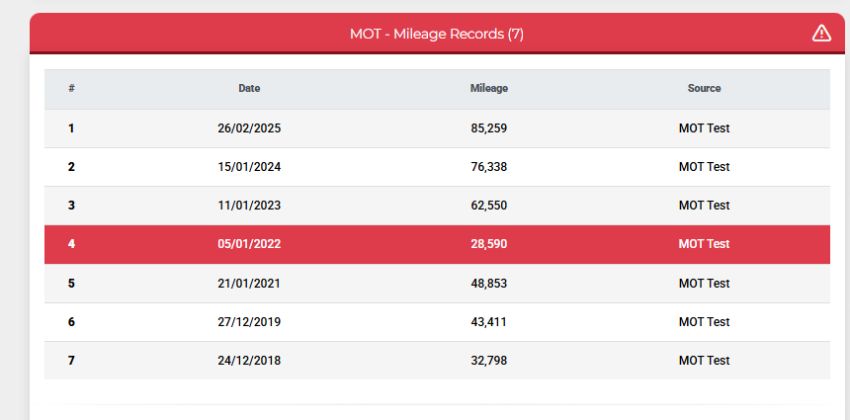Click mileage value 76,338

coord(489,167)
